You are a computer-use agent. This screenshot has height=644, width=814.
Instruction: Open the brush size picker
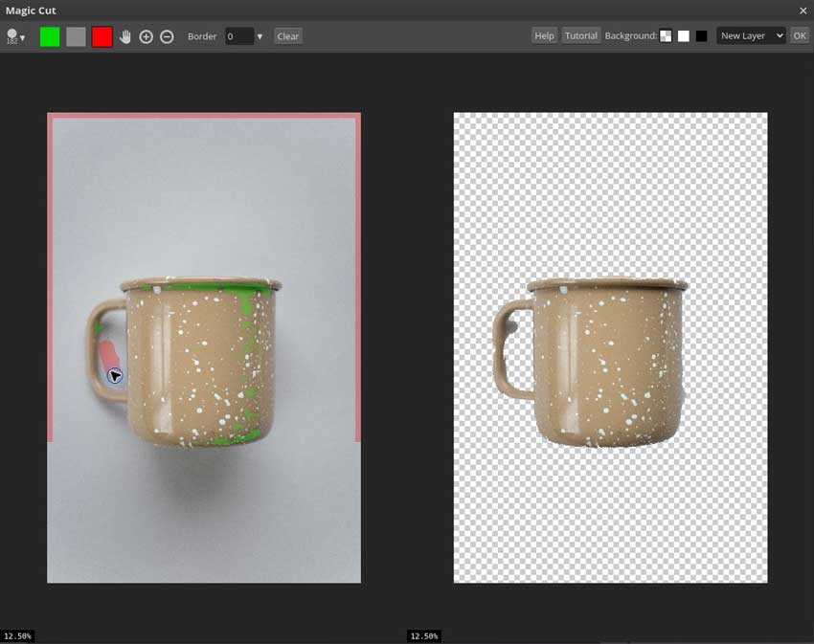[x=15, y=36]
